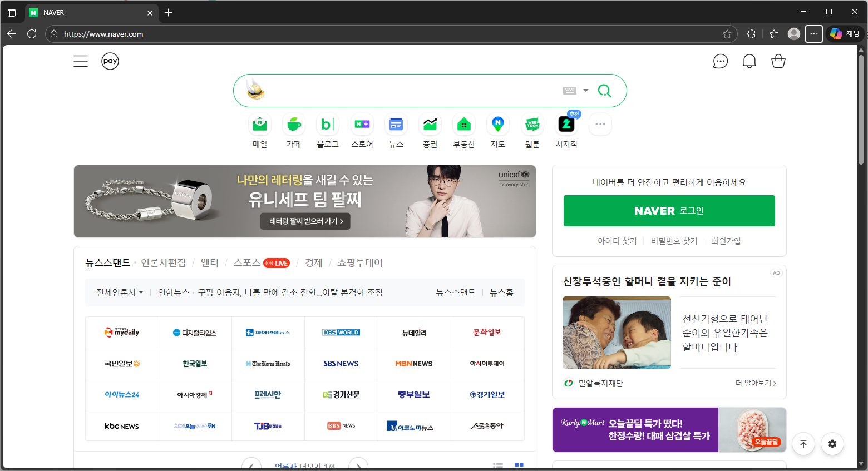Switch to the 경제 news tab
This screenshot has height=471, width=868.
pos(313,262)
